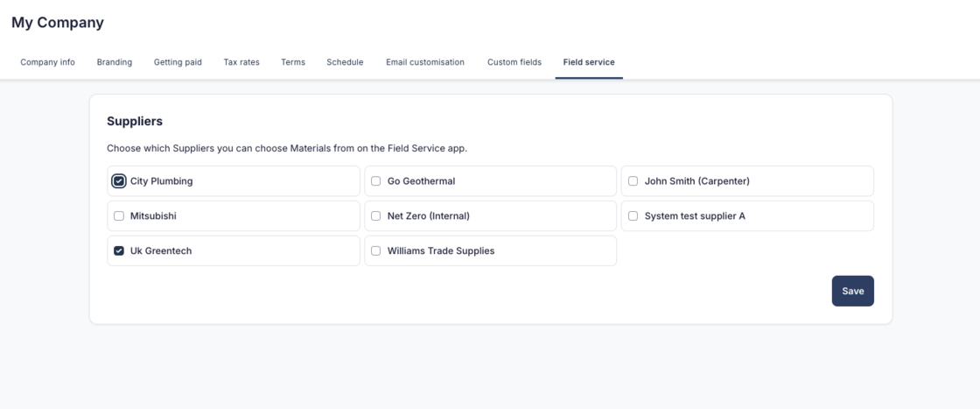This screenshot has height=409, width=980.
Task: Select the Mitsubishi supplier checkbox
Action: point(119,216)
